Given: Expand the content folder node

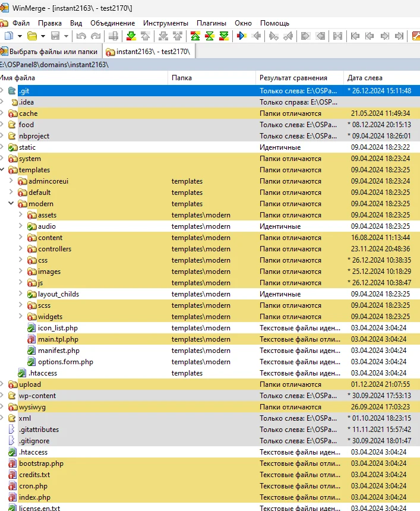Looking at the screenshot, I should [x=21, y=237].
